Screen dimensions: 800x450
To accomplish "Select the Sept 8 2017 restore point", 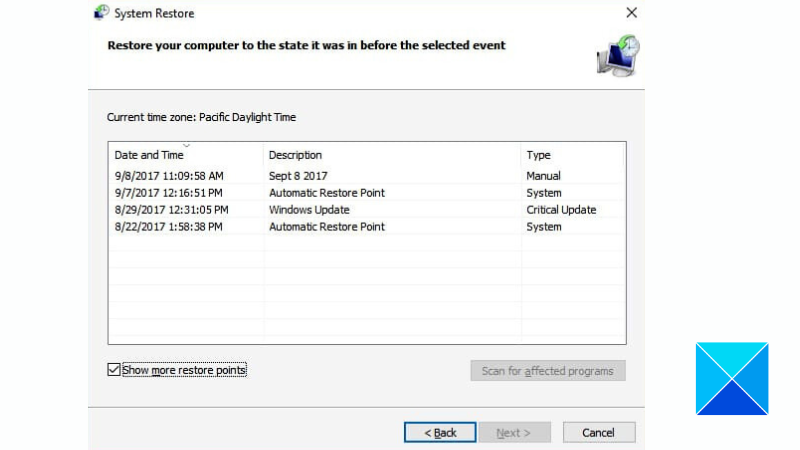I will click(x=298, y=176).
